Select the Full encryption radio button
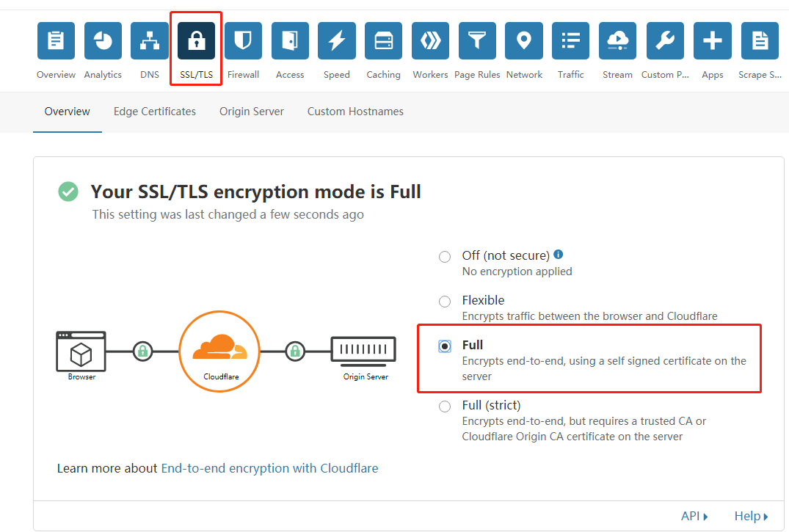Viewport: 789px width, 532px height. pyautogui.click(x=445, y=346)
